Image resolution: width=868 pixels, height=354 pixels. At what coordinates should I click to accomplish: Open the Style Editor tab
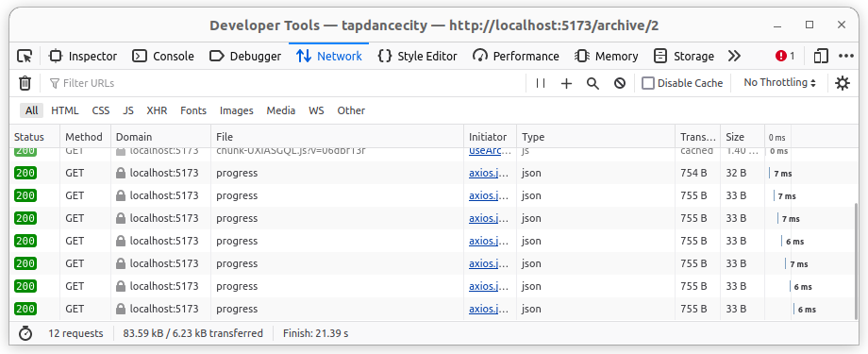tap(417, 56)
